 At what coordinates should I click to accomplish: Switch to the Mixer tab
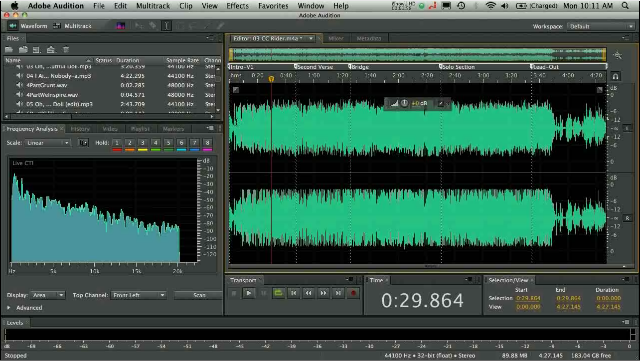[336, 38]
